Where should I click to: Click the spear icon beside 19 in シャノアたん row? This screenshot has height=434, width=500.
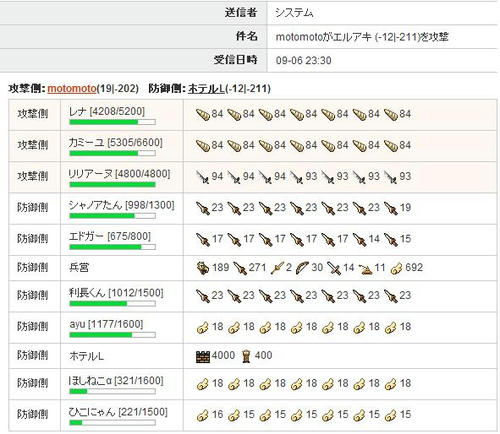tap(390, 208)
